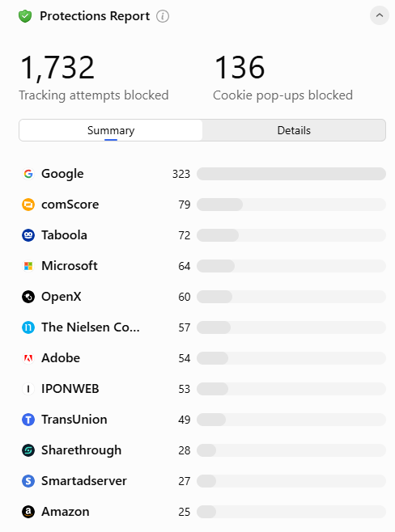Select the Smartadserver tracker name
Screen dimensions: 395x532
(x=84, y=481)
